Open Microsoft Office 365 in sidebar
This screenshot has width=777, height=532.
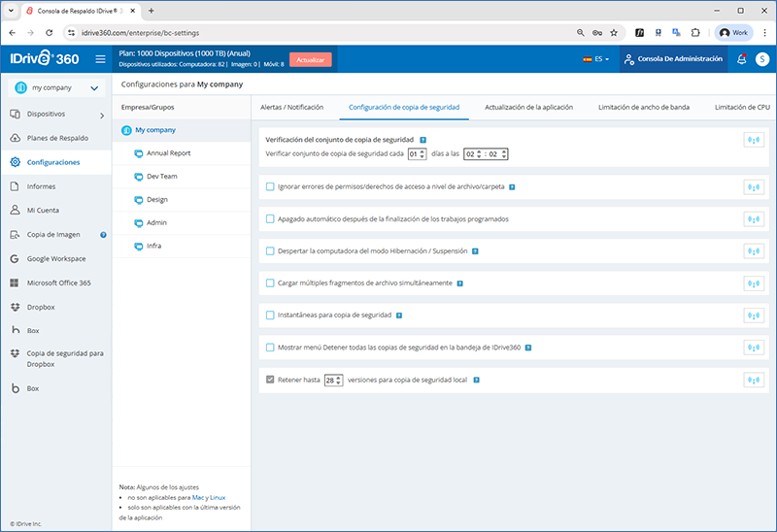click(x=58, y=283)
